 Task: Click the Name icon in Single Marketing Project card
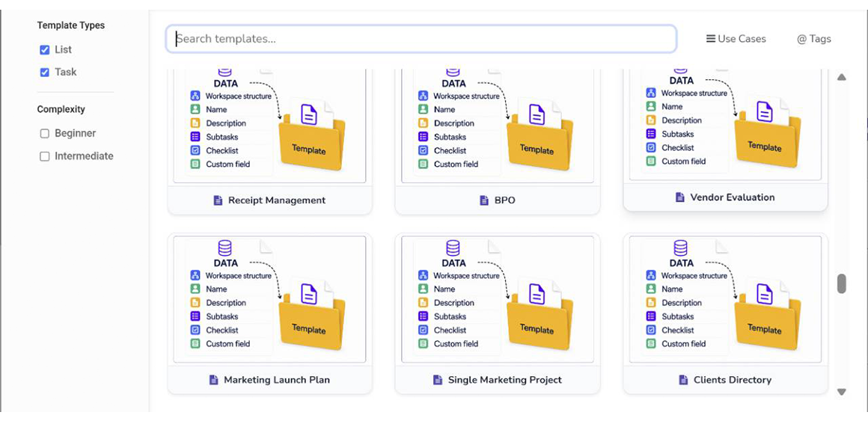(423, 289)
